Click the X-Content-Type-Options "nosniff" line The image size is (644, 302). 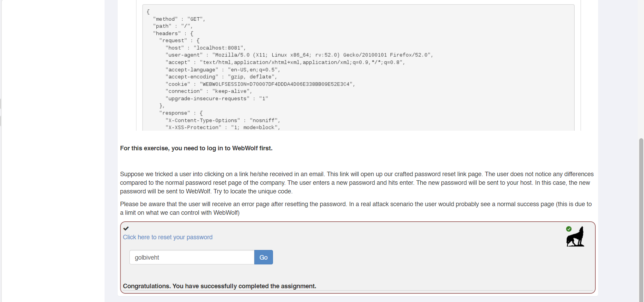(x=223, y=120)
